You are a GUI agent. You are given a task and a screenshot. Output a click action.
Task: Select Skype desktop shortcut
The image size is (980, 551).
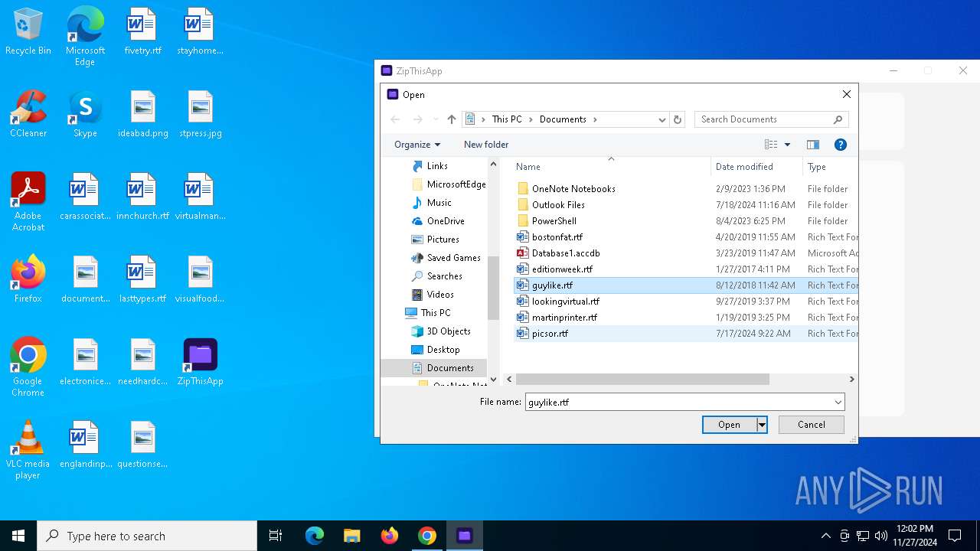coord(85,115)
